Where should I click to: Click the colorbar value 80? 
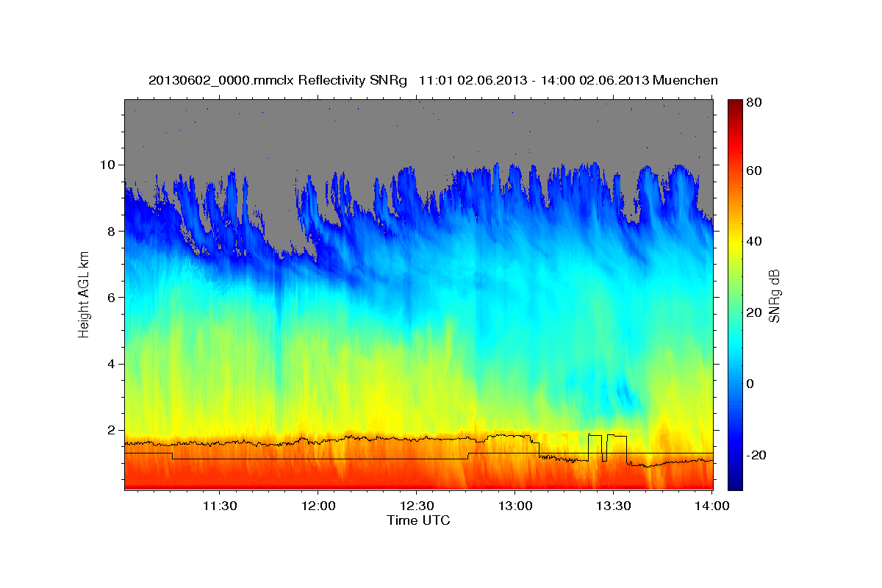tap(754, 103)
